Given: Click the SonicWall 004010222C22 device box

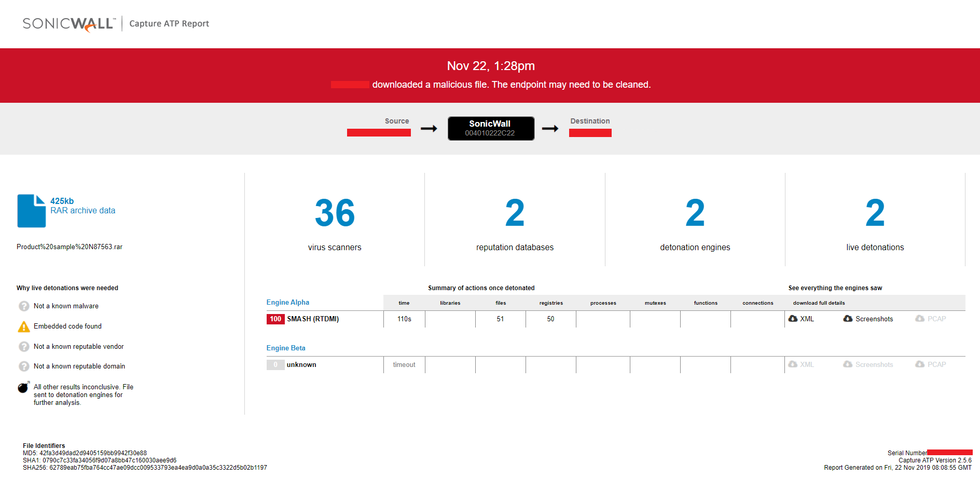Looking at the screenshot, I should [491, 128].
